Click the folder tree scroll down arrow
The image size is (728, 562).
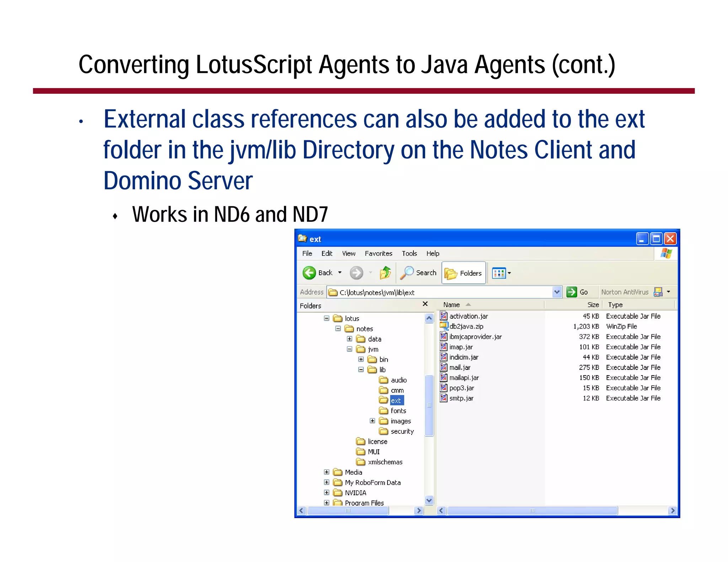[x=429, y=500]
